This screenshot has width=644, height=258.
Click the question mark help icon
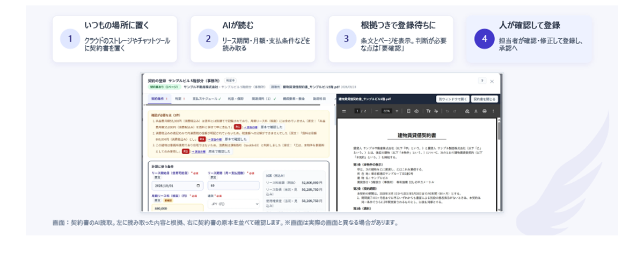pyautogui.click(x=482, y=81)
